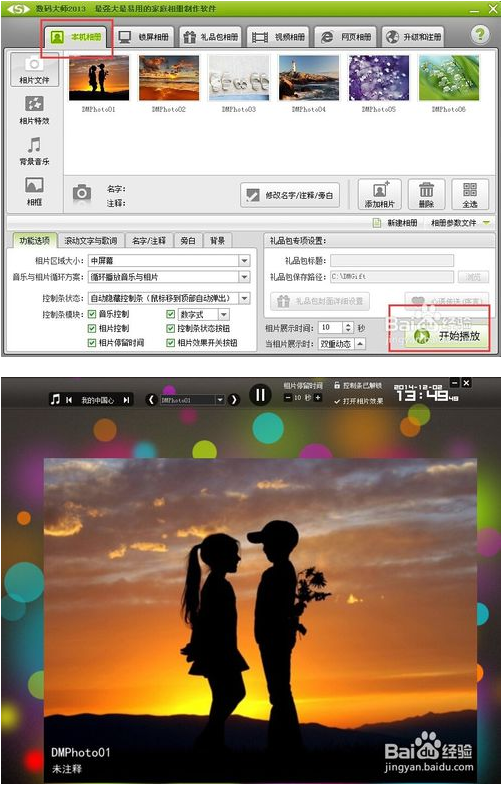Toggle 相片效果开关按钮 checkbox
This screenshot has width=503, height=785.
[x=171, y=343]
